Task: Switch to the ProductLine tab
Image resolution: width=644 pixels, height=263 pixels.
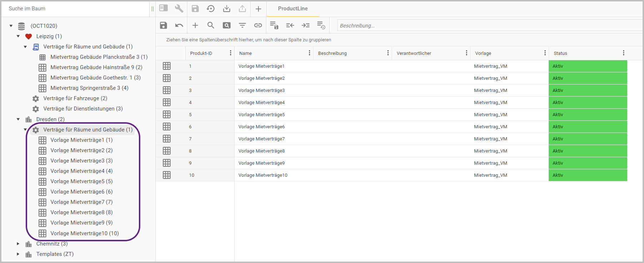Action: pos(293,9)
